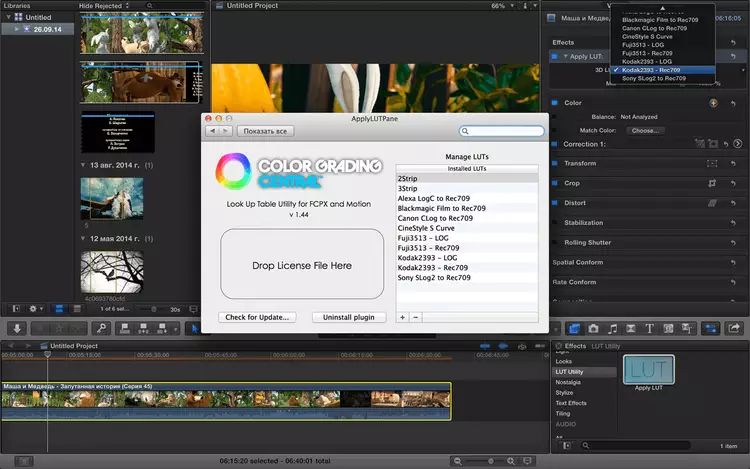Screen dimensions: 750x469
Task: Collapse the 12 мая 2014 г. group
Action: tap(83, 239)
